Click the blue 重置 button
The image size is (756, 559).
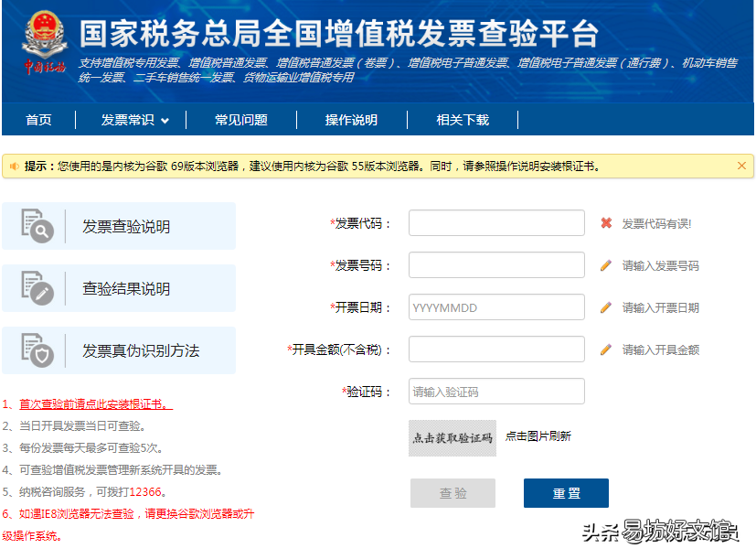tap(566, 493)
